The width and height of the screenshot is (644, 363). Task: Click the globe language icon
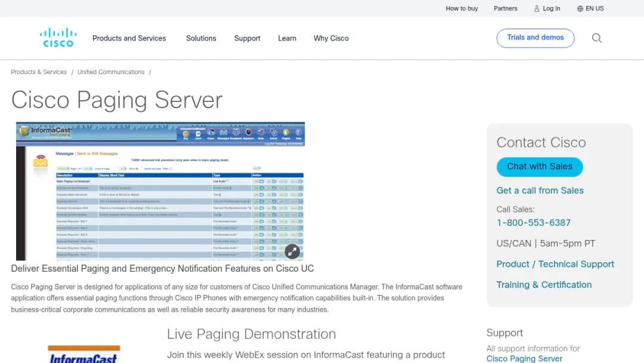pyautogui.click(x=580, y=8)
